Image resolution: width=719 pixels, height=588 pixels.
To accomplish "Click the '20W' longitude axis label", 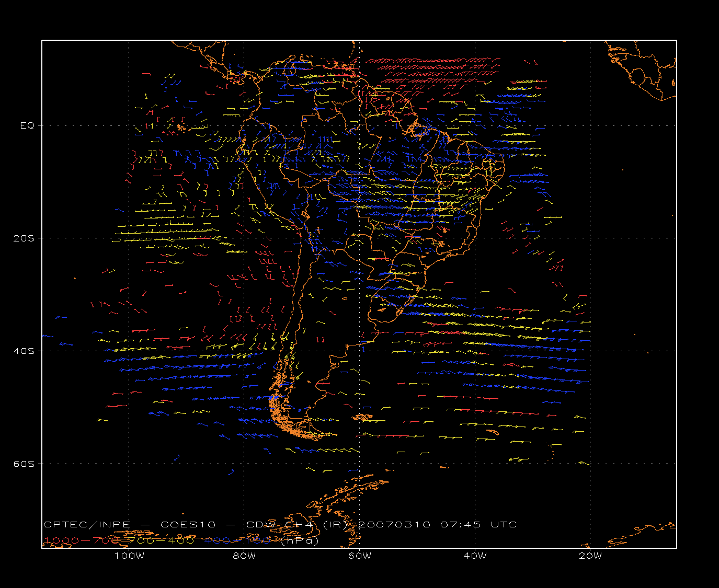I will tap(590, 556).
